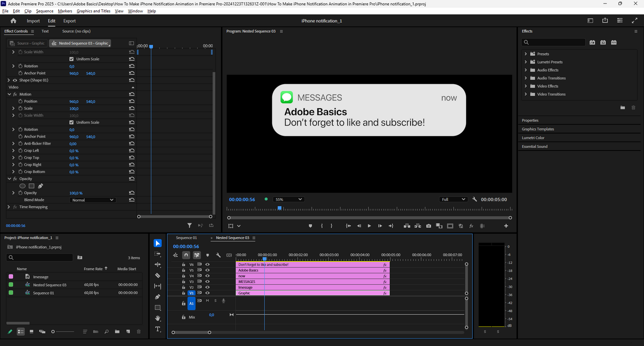Switch to the Sequence 01 timeline tab
Image resolution: width=644 pixels, height=346 pixels.
[186, 238]
